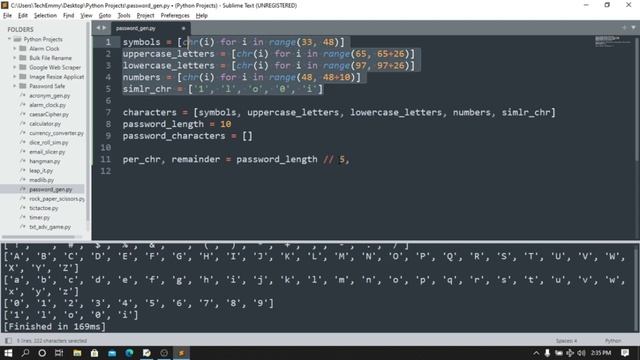Click the tab history forward arrow
The image size is (640, 360).
104,28
